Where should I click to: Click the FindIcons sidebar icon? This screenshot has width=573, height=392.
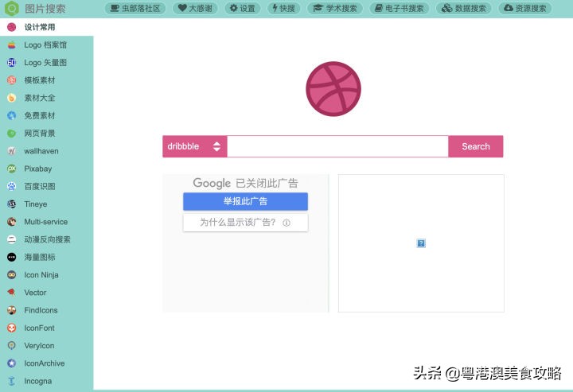[x=12, y=310]
